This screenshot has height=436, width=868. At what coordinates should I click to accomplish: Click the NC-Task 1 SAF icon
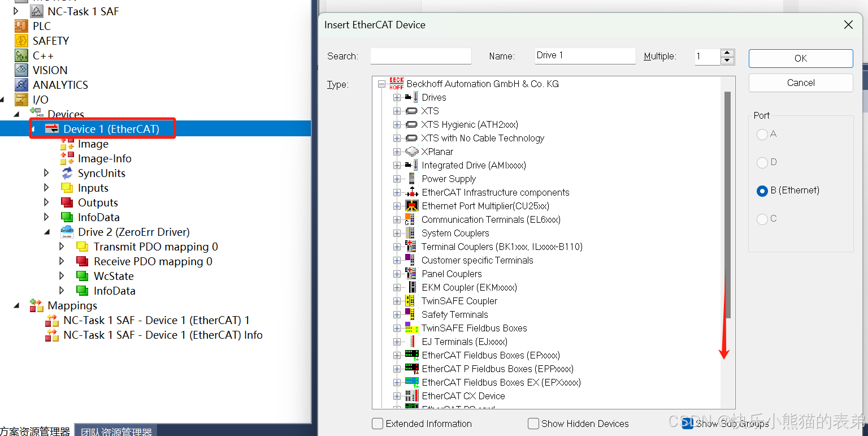point(37,11)
